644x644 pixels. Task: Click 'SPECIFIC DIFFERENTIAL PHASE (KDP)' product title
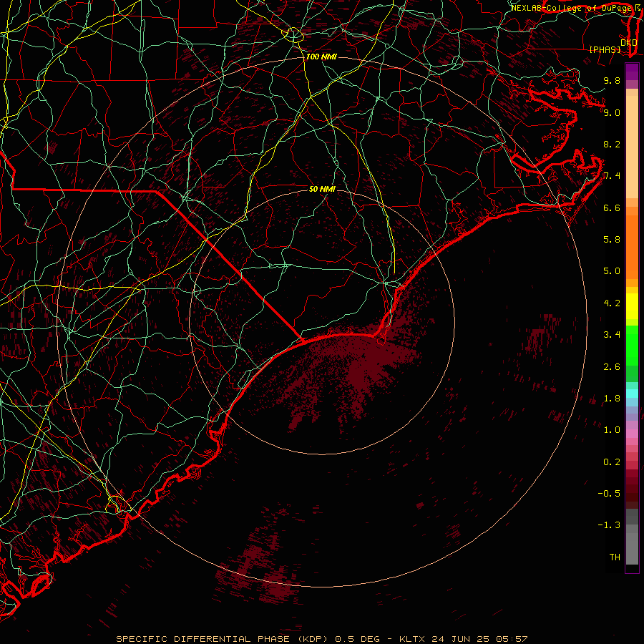(x=223, y=639)
